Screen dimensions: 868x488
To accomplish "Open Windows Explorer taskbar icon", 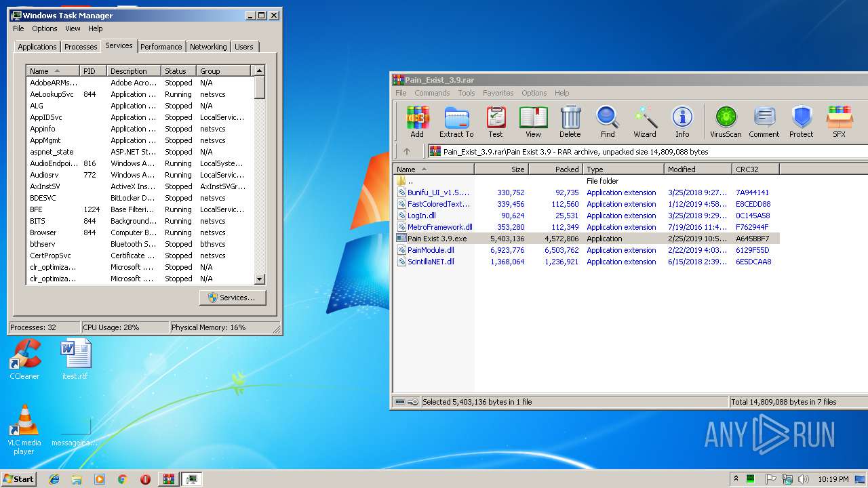I will point(77,479).
